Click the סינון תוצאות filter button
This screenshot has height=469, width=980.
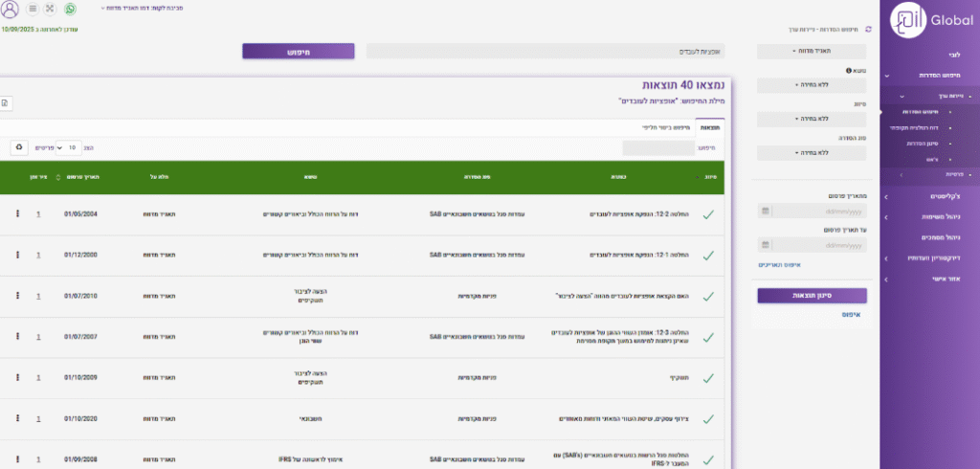812,296
